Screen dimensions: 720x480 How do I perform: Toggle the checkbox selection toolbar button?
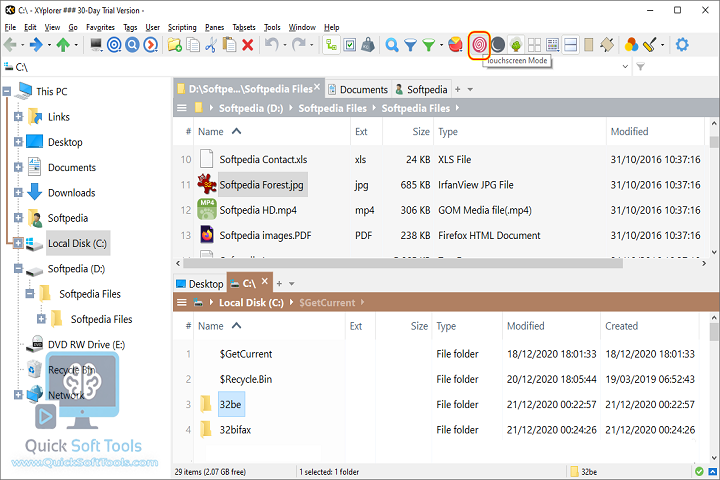pos(350,45)
